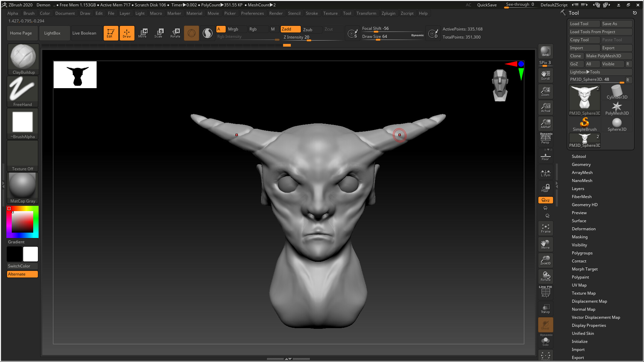644x362 pixels.
Task: Pick a color from the Gradient color picker
Action: click(x=22, y=221)
